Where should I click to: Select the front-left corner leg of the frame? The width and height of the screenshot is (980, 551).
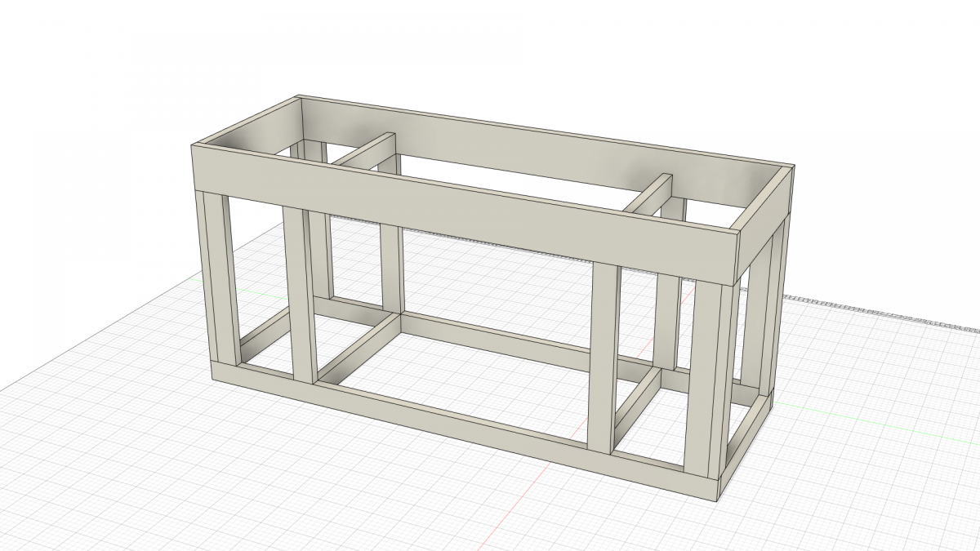point(217,278)
